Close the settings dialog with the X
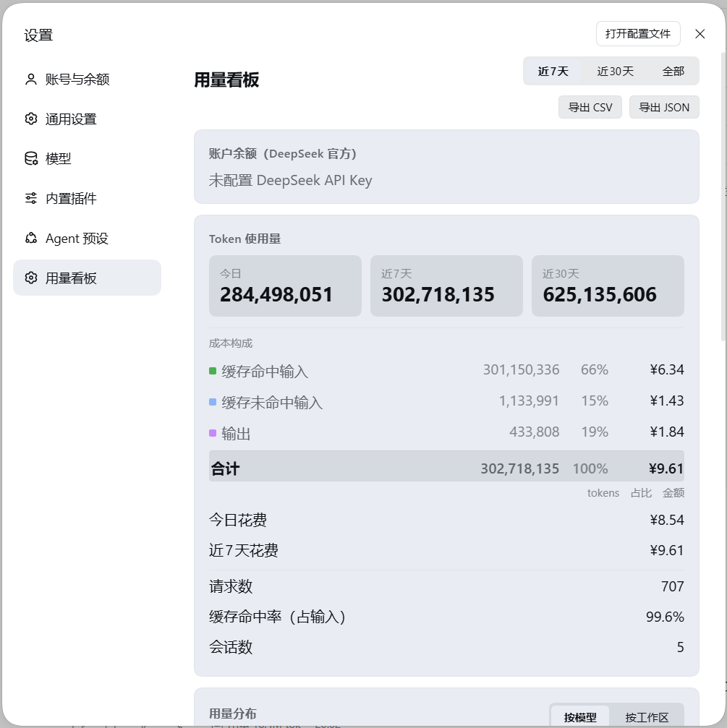 pos(700,34)
